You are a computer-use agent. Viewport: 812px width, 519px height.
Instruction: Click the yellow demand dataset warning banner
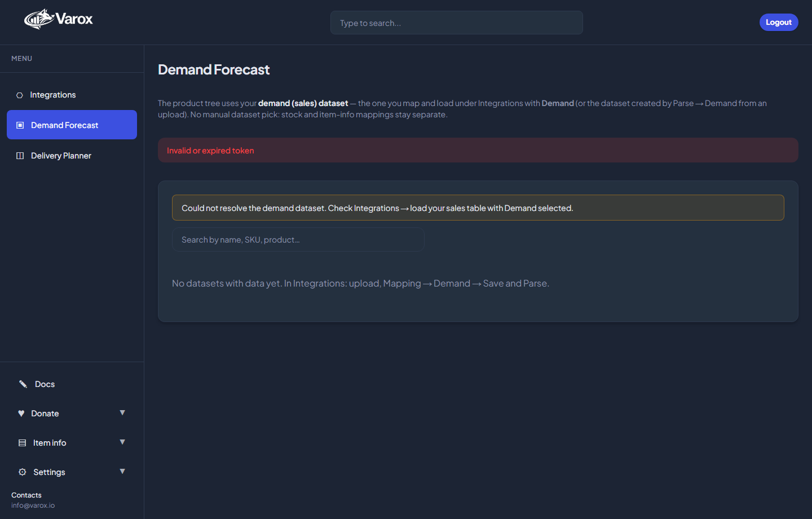(478, 208)
